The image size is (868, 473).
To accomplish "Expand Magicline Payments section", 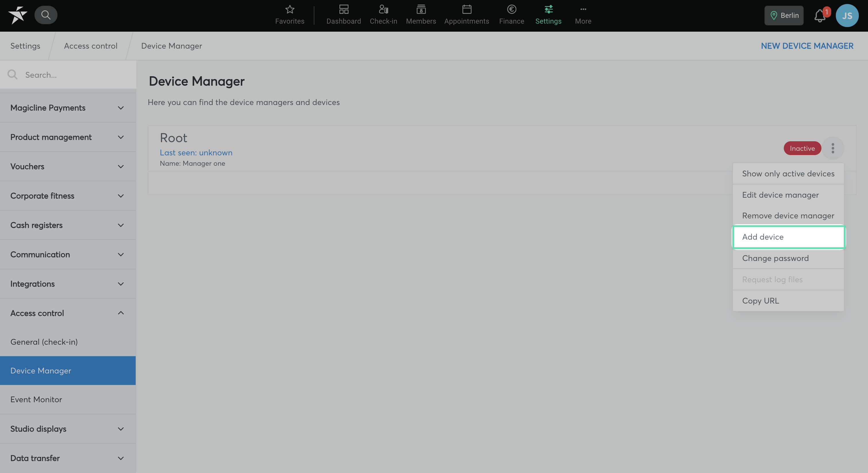I will (68, 108).
